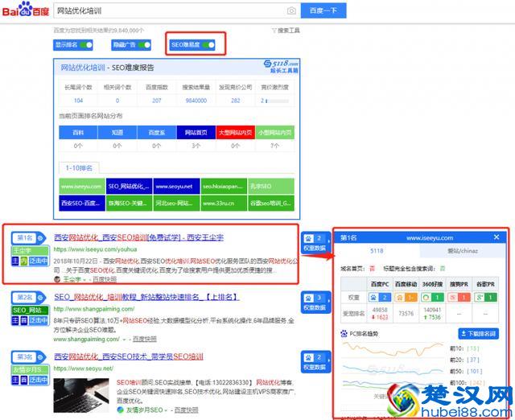The image size is (515, 420).
Task: Open 搜索工具 filter options
Action: (286, 31)
